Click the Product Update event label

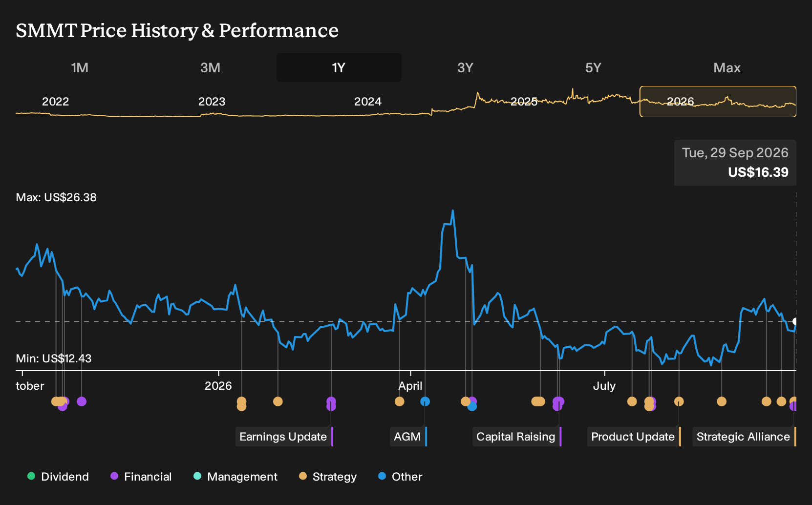[x=634, y=437]
